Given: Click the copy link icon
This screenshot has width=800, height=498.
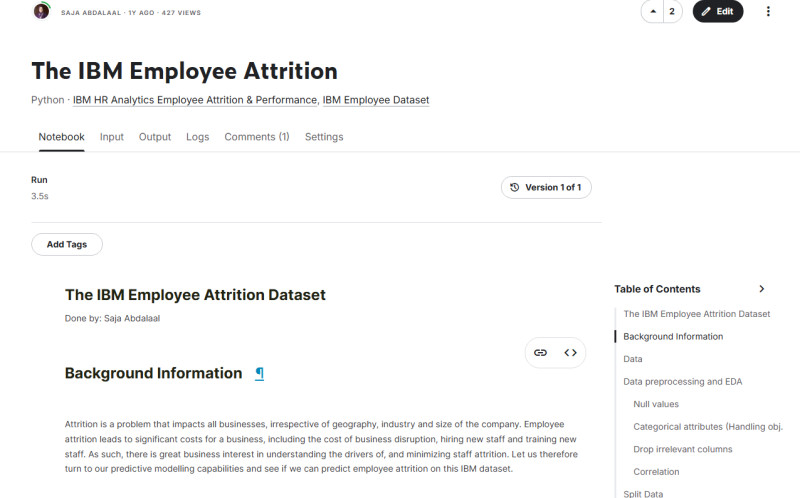Looking at the screenshot, I should click(540, 353).
